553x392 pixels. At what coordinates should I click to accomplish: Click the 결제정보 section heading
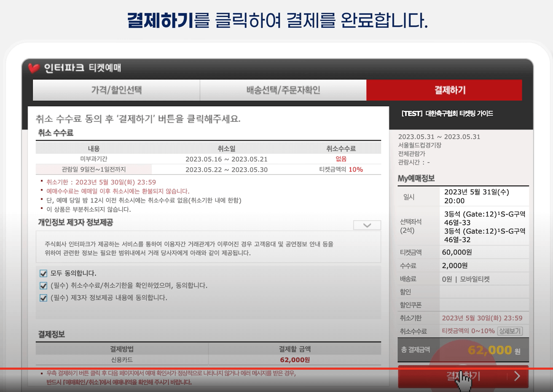[x=51, y=334]
